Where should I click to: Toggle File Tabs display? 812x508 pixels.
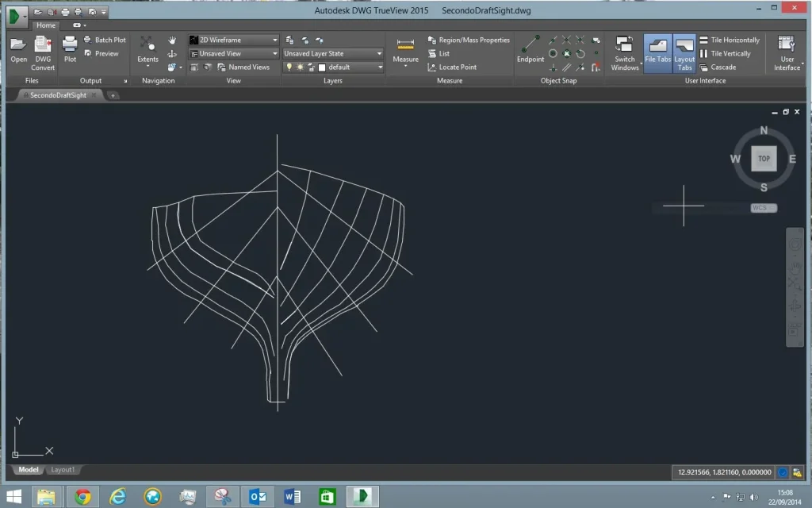pyautogui.click(x=657, y=53)
